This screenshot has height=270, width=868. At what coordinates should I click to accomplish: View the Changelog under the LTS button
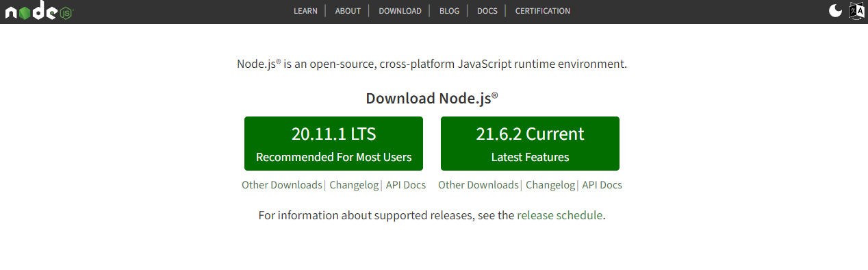coord(354,185)
